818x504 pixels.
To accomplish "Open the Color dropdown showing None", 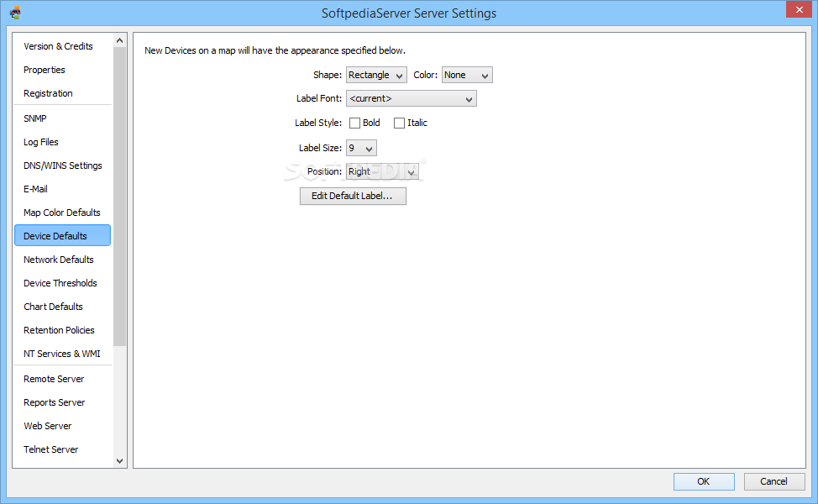I will (x=467, y=75).
